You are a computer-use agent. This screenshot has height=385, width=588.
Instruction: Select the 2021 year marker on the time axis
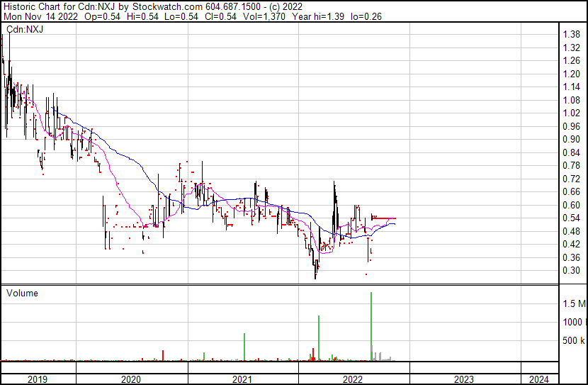[242, 379]
